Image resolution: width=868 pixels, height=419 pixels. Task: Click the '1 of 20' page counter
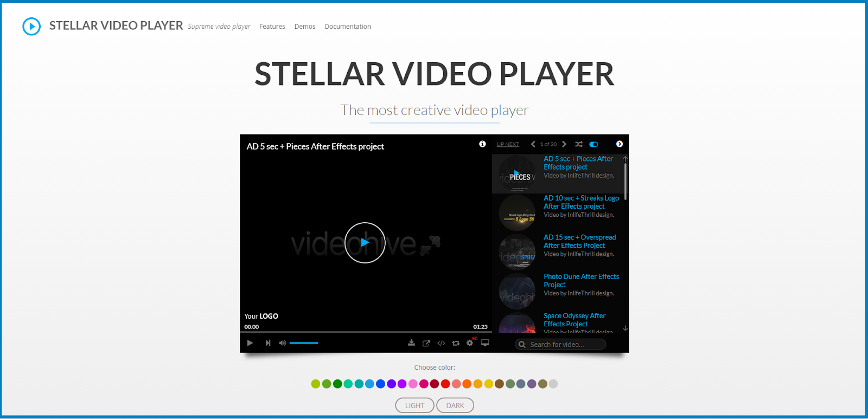click(x=548, y=144)
